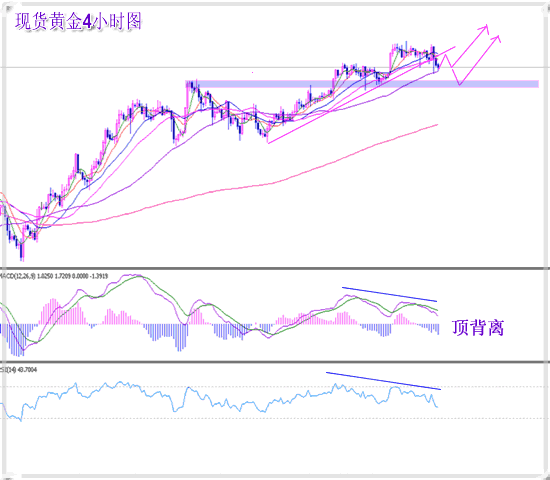Select the blue MACD divergence trendline
The height and width of the screenshot is (480, 550).
pyautogui.click(x=389, y=294)
